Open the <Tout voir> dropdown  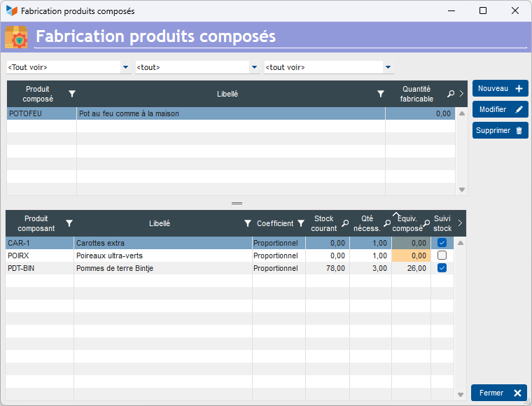click(125, 68)
